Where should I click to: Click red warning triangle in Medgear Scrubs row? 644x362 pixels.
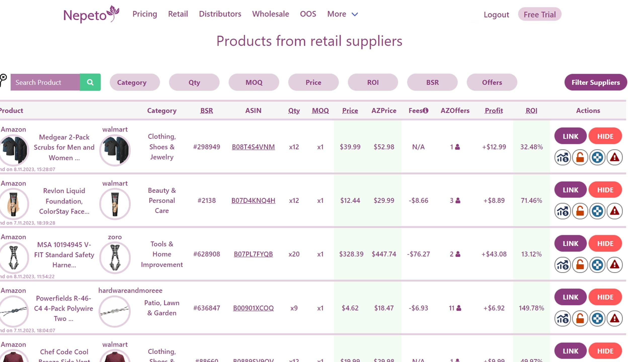(615, 158)
